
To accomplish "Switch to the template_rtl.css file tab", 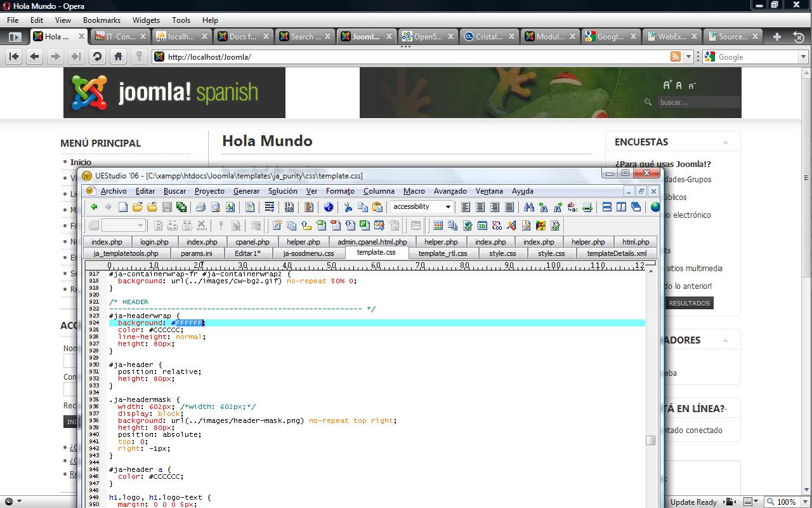I will (442, 253).
